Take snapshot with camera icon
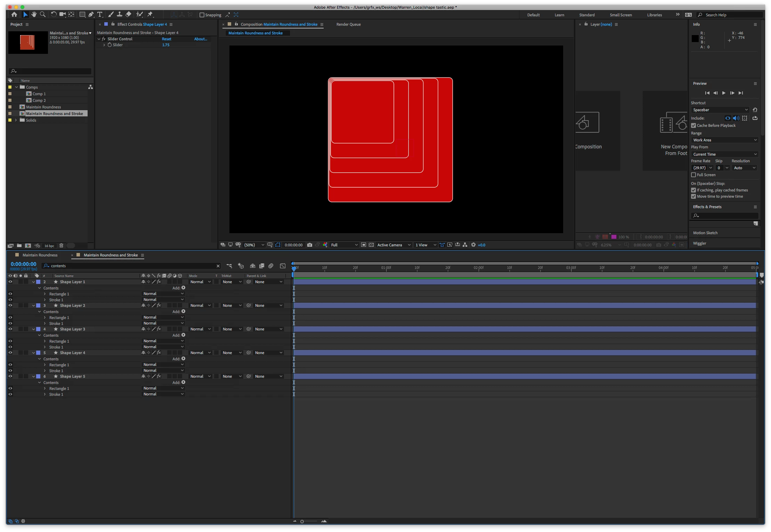The image size is (771, 532). coord(310,245)
